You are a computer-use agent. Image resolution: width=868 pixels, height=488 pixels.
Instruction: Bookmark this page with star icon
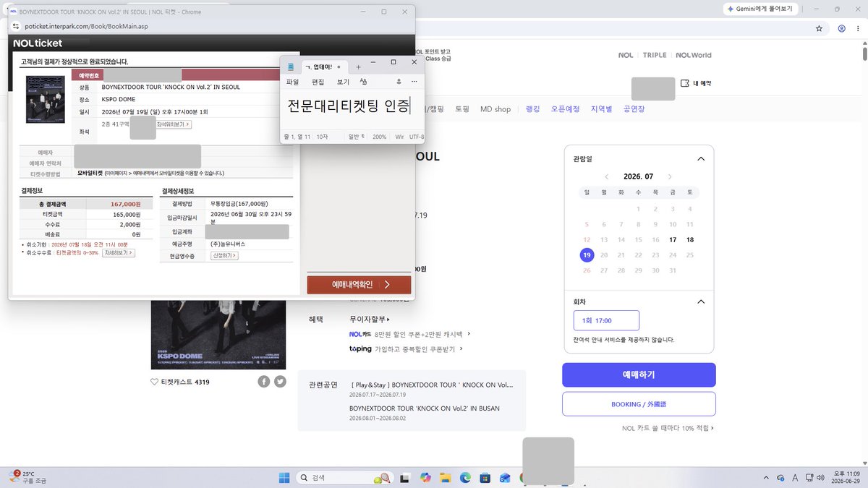pos(819,28)
